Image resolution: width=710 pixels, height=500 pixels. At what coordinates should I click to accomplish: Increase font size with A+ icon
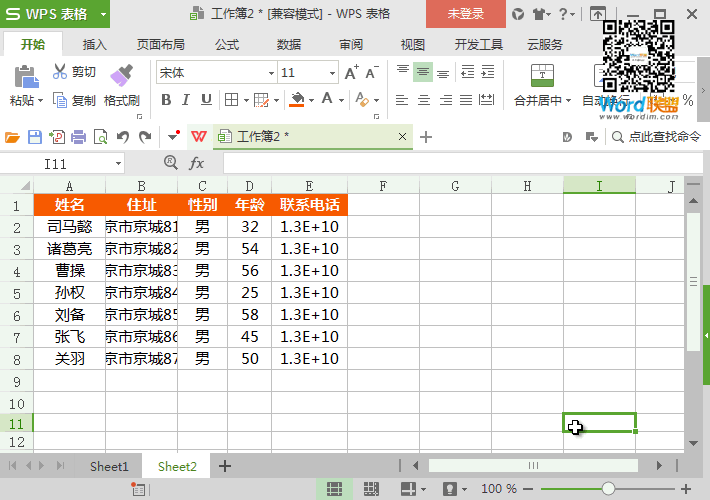351,73
